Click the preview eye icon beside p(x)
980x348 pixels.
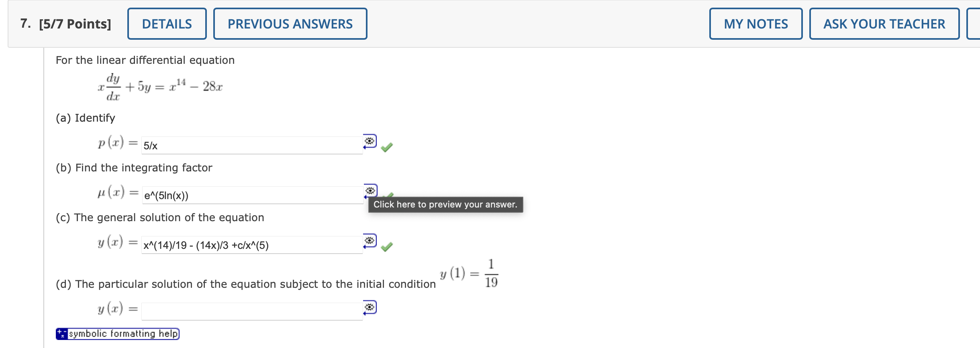pos(370,140)
